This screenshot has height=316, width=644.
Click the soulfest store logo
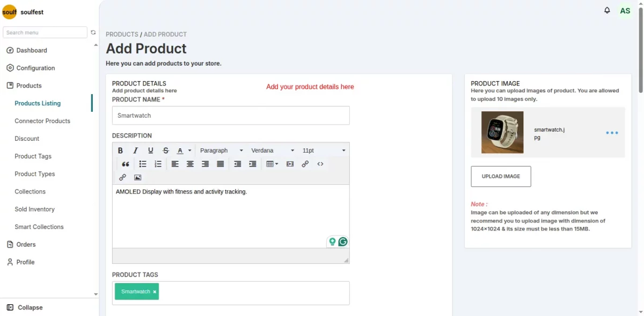click(x=10, y=12)
